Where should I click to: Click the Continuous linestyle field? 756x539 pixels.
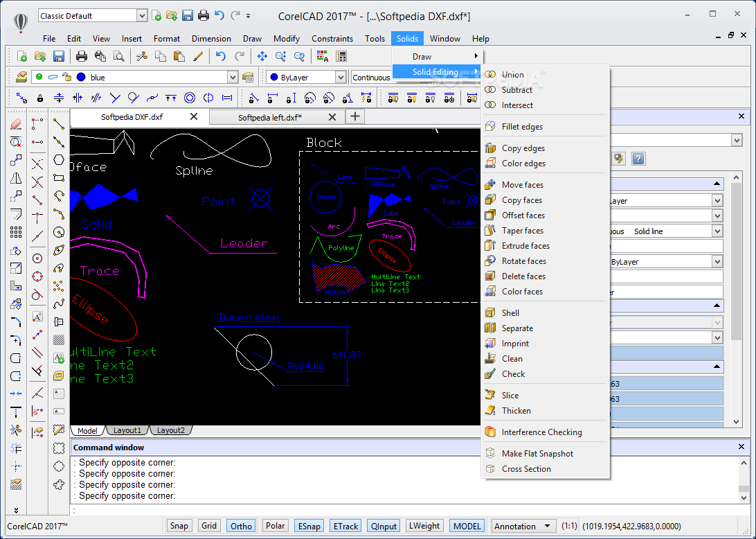click(x=371, y=77)
